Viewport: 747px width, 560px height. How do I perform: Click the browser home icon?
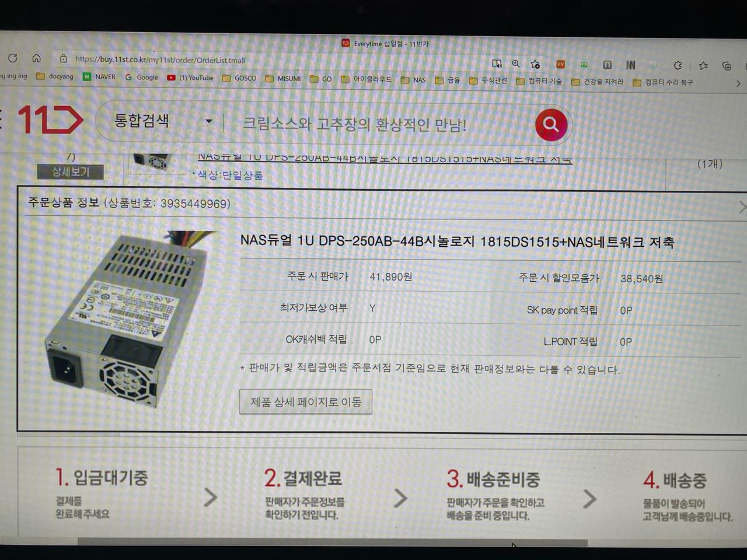(37, 58)
